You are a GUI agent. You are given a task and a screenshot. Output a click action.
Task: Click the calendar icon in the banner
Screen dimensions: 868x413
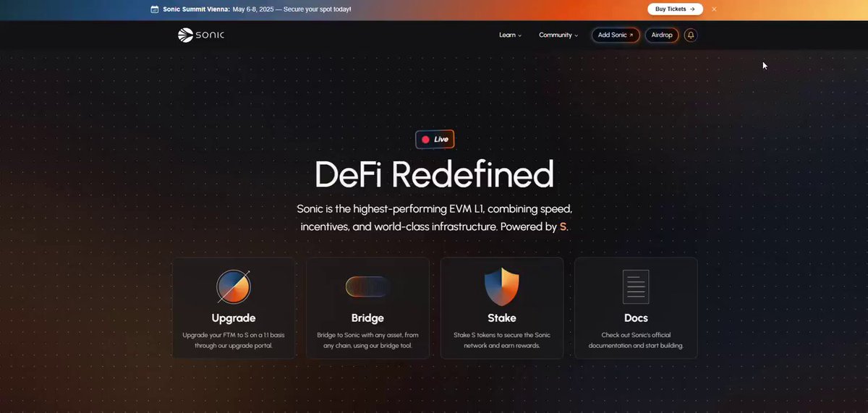tap(155, 9)
